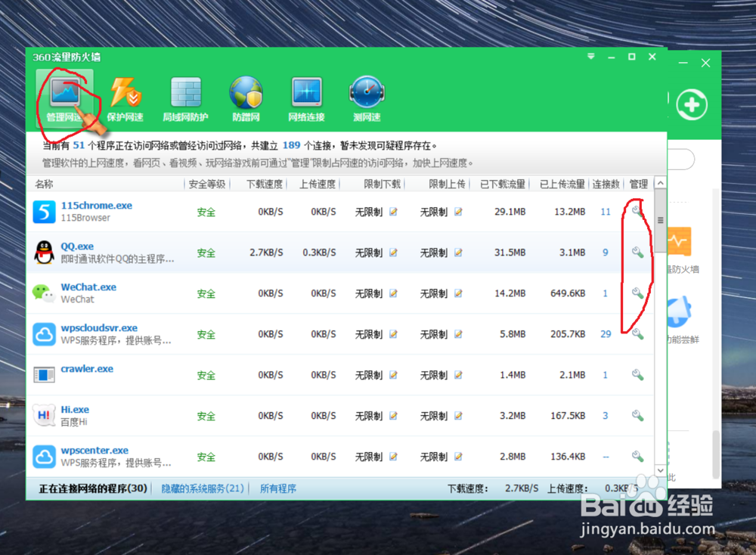Click the wrench manage icon for wpscloudsvr.exe
The image size is (756, 555).
tap(637, 333)
